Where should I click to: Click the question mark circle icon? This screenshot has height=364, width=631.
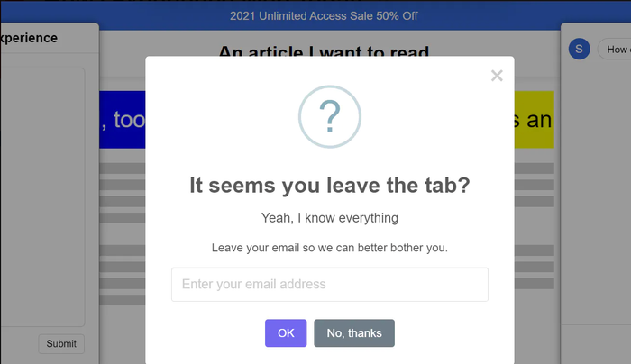coord(330,116)
